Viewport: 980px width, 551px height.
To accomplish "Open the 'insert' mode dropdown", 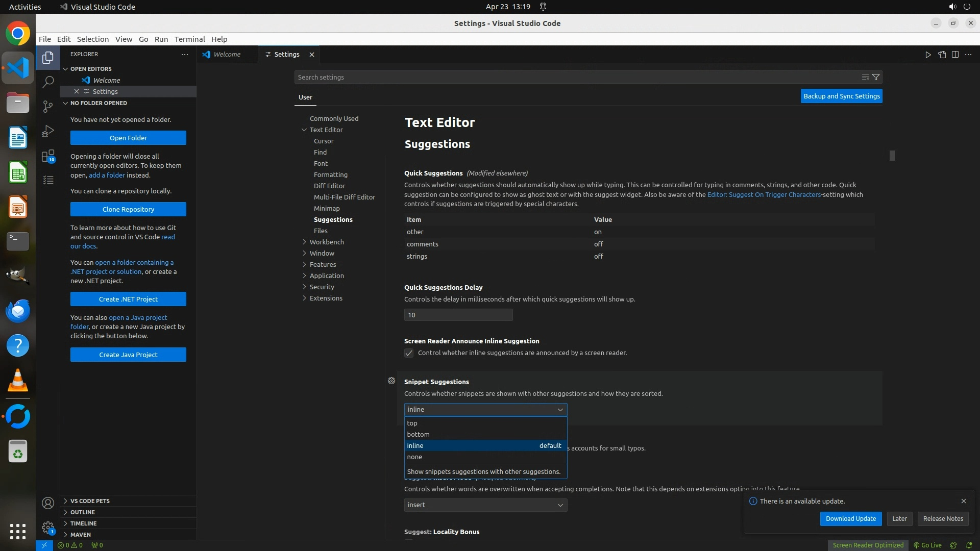I will tap(485, 505).
